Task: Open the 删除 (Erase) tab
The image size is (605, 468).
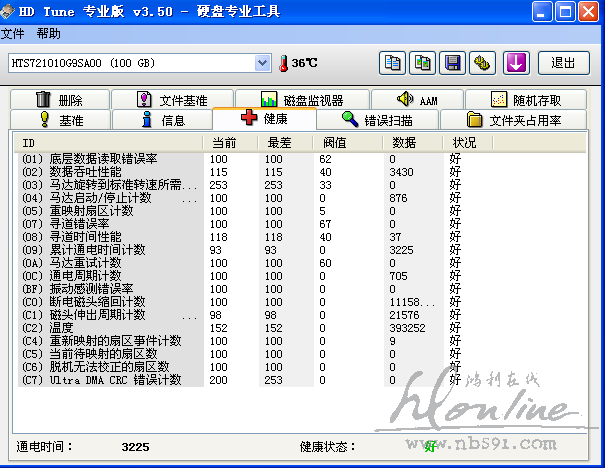Action: (x=60, y=100)
